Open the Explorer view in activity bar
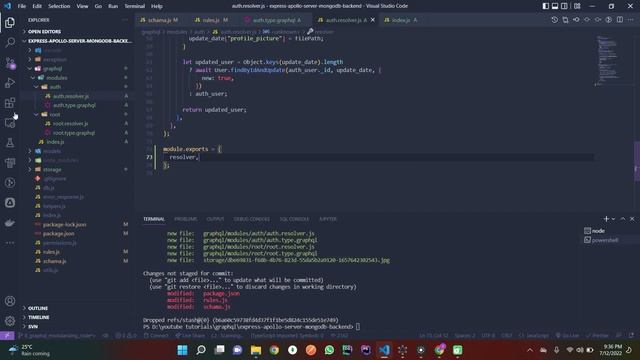The height and width of the screenshot is (360, 640). click(10, 22)
